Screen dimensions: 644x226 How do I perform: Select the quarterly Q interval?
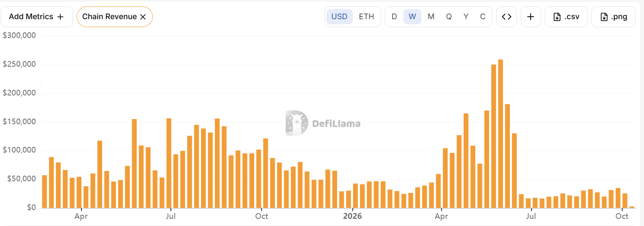[x=449, y=17]
